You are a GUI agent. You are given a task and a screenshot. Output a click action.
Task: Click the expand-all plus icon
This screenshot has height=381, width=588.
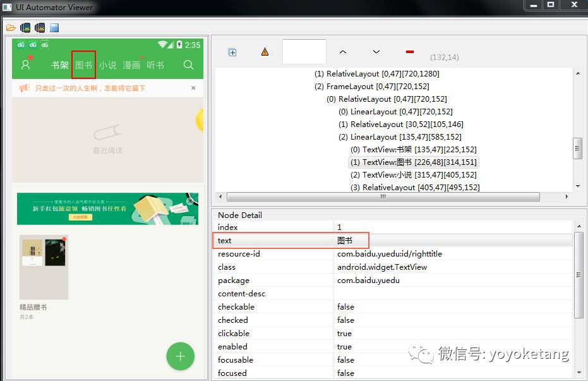point(232,52)
